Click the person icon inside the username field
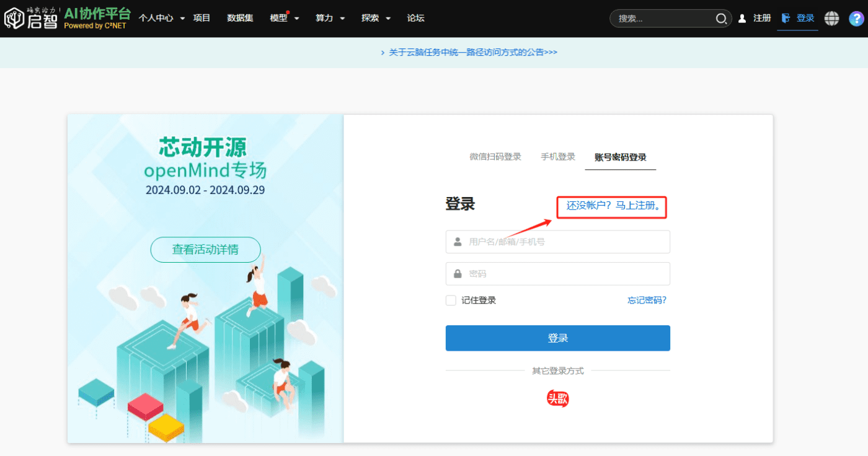The height and width of the screenshot is (456, 868). tap(457, 241)
